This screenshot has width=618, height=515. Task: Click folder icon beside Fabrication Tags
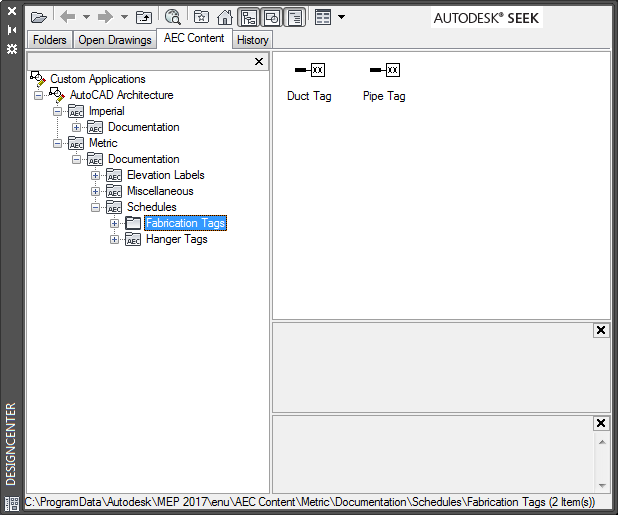tap(133, 223)
